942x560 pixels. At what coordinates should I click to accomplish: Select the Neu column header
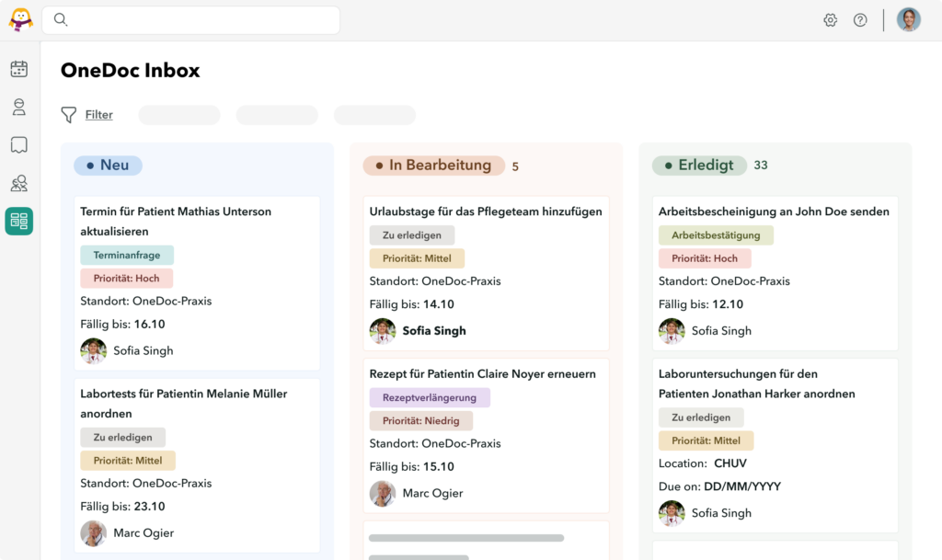(109, 166)
